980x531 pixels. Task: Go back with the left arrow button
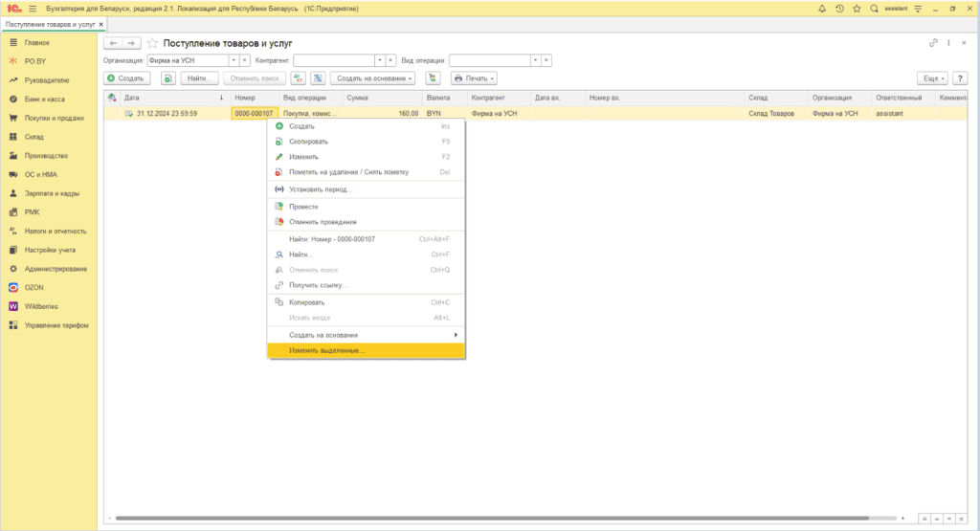[112, 43]
